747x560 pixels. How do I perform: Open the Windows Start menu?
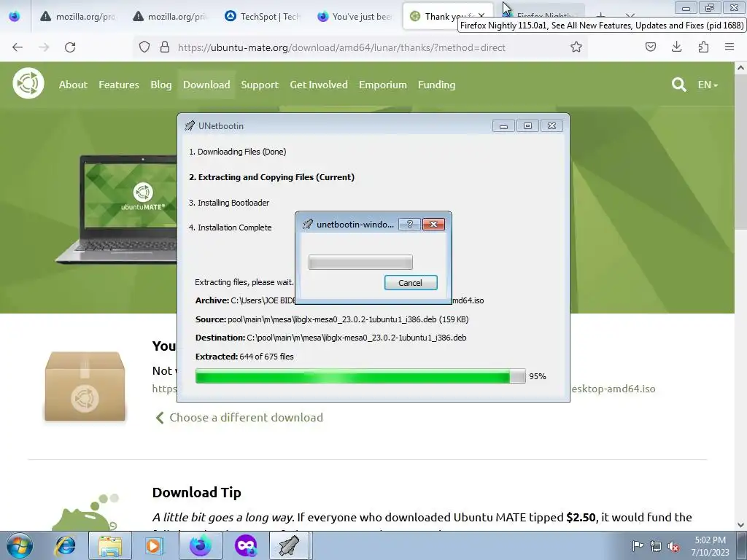pyautogui.click(x=18, y=545)
